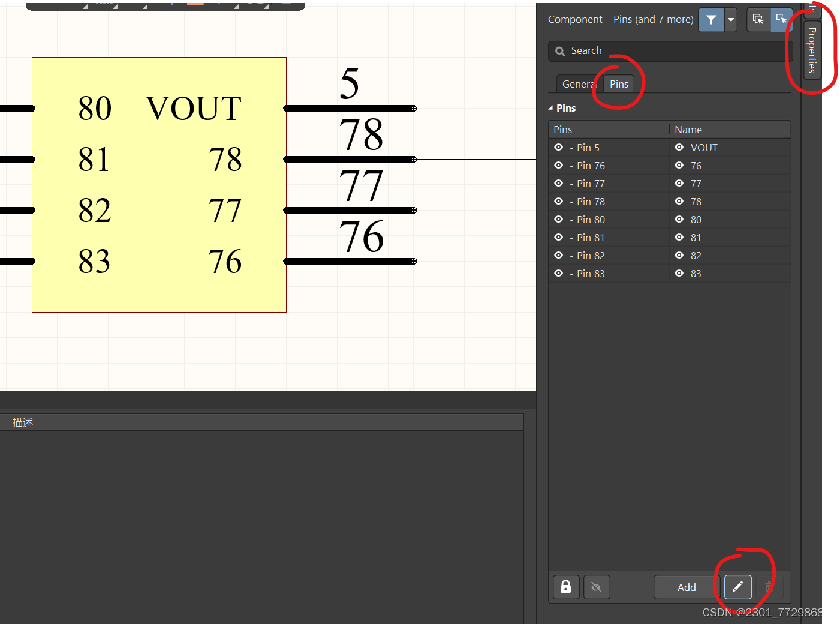Viewport: 840px width, 624px height.
Task: Click the Add pin button
Action: (687, 587)
